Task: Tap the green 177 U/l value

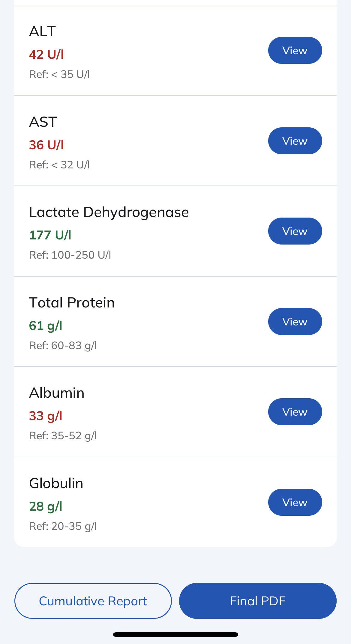Action: pos(50,235)
